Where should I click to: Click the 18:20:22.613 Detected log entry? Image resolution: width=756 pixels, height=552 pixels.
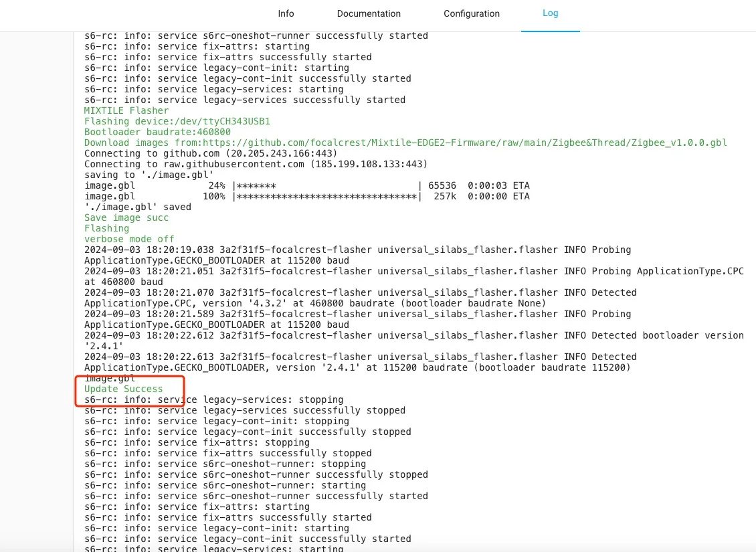(x=360, y=362)
